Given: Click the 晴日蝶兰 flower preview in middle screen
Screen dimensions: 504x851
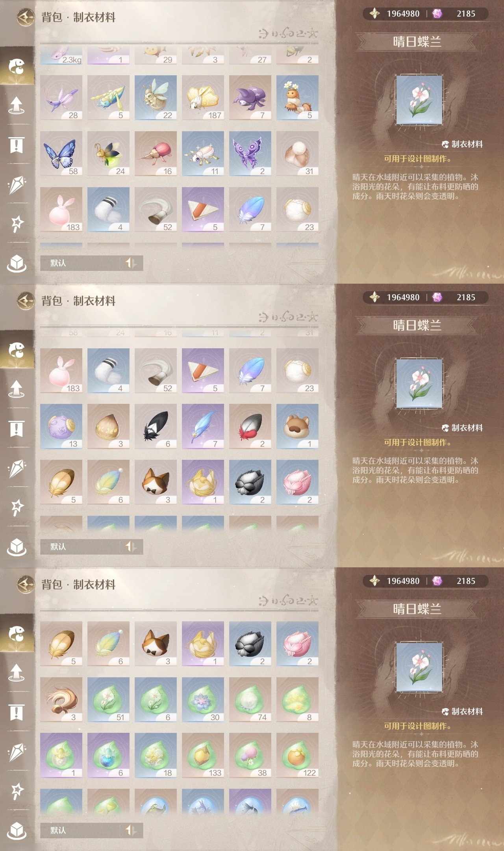Looking at the screenshot, I should tap(419, 383).
